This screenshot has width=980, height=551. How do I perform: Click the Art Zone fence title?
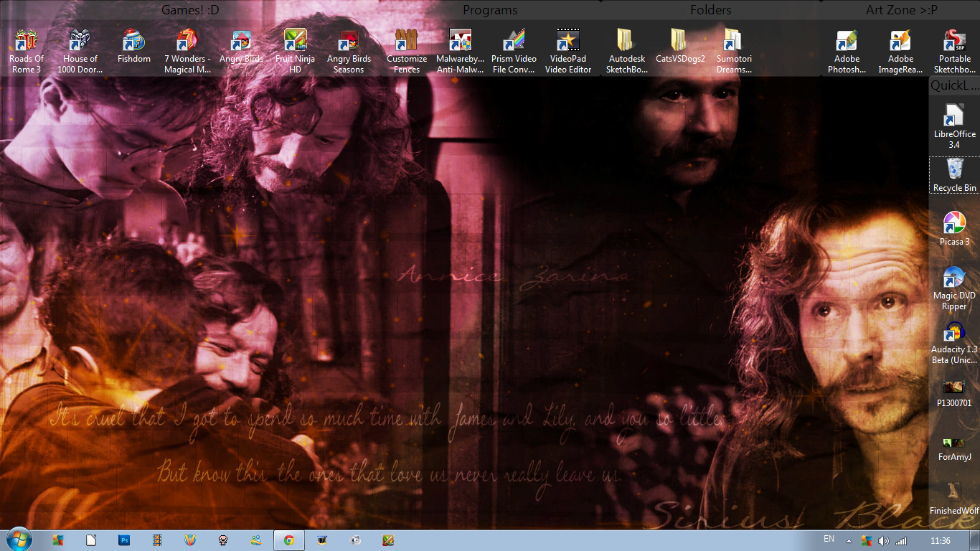[901, 10]
